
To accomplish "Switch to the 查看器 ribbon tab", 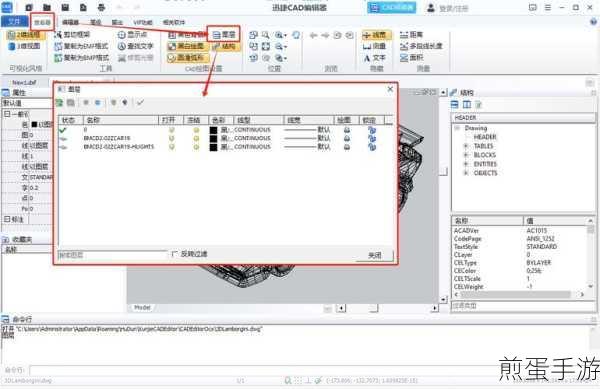I will coord(42,22).
